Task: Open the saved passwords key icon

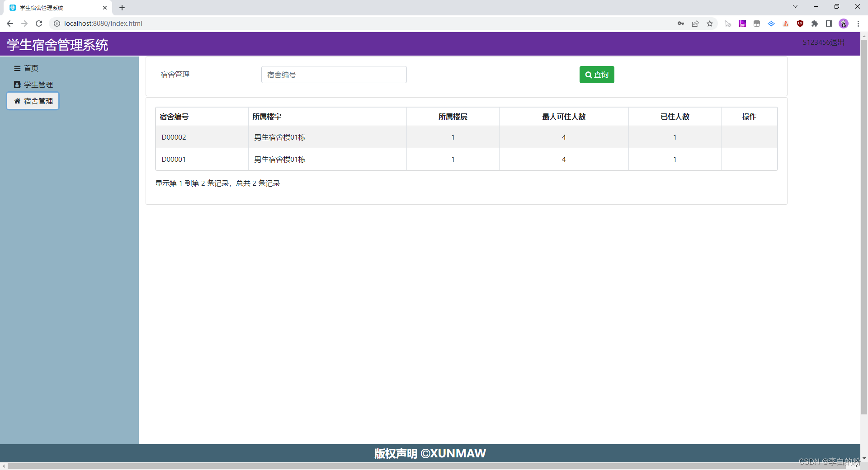Action: [x=681, y=23]
